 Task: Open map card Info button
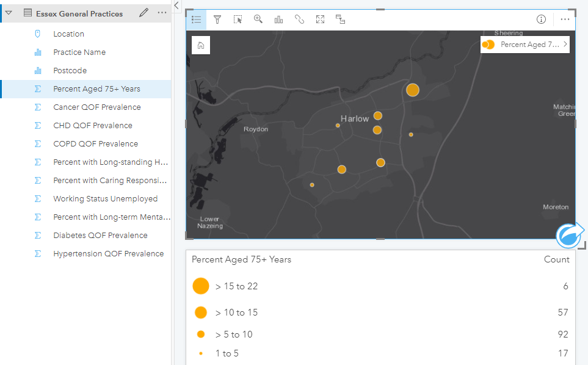point(541,20)
